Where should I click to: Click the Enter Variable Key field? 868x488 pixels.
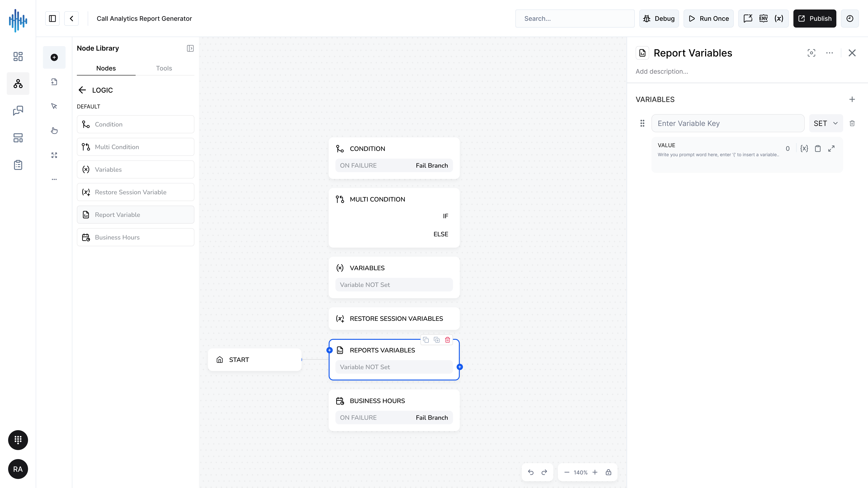728,123
